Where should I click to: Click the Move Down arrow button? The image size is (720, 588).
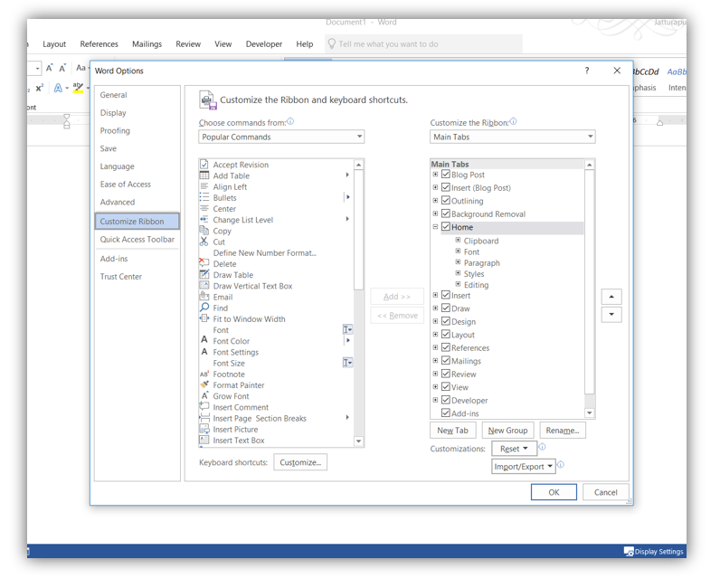click(611, 315)
